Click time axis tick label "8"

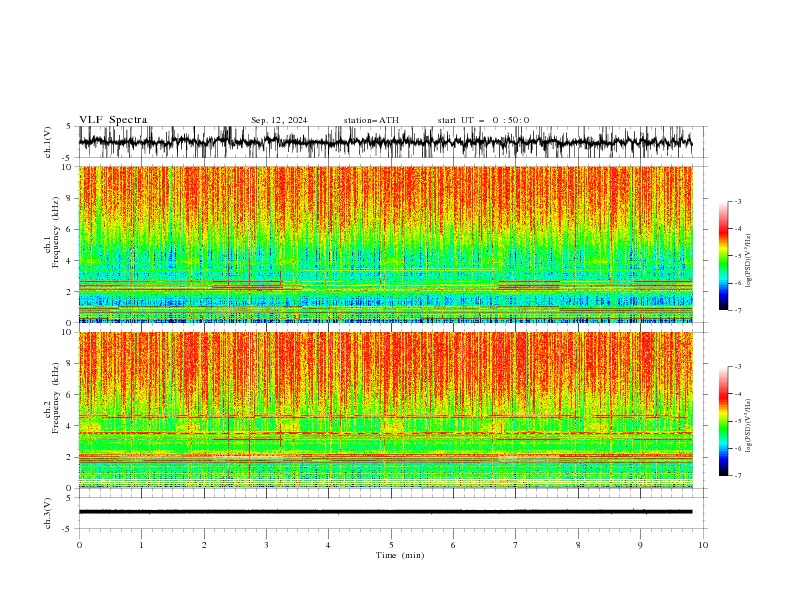point(578,545)
